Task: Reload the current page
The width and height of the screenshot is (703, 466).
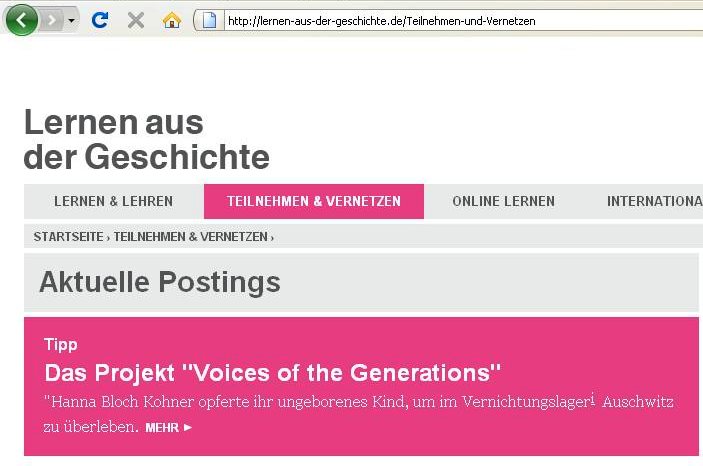Action: [100, 19]
